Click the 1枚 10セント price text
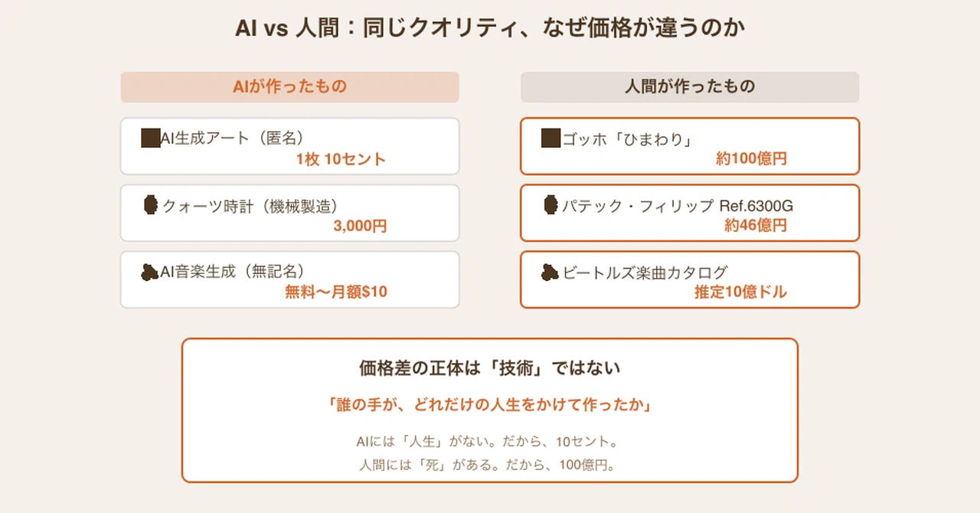The width and height of the screenshot is (980, 513). pyautogui.click(x=341, y=159)
